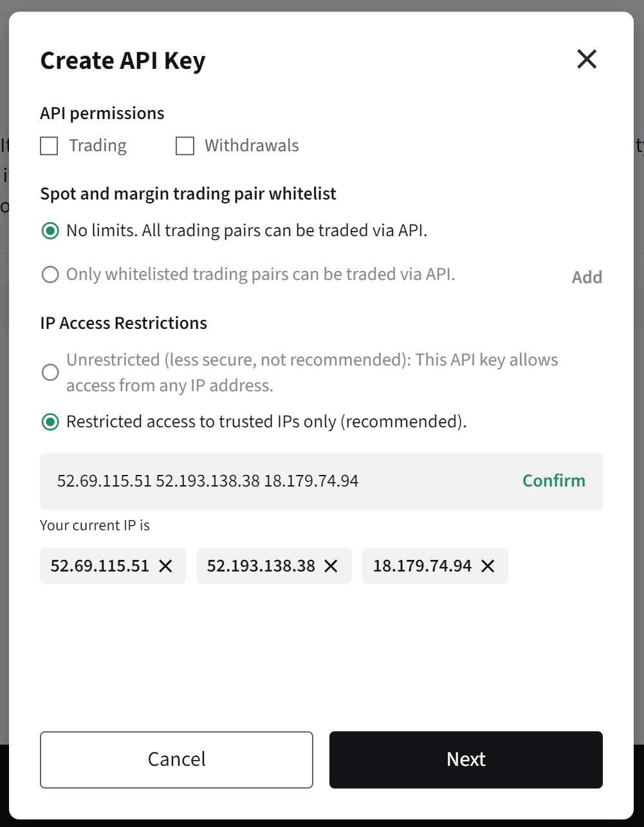Select the Unrestricted IP access option
The width and height of the screenshot is (644, 827).
pos(50,372)
